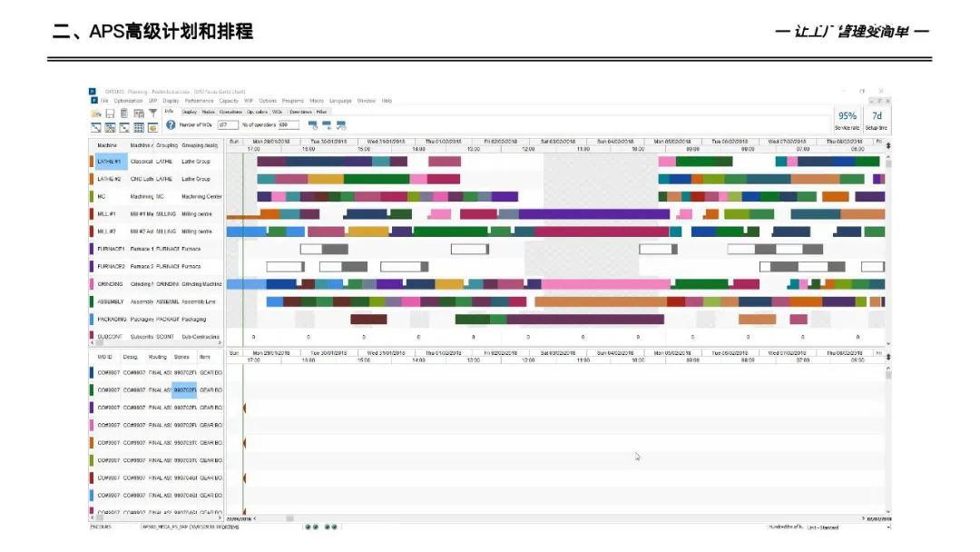
Task: Click inside the Number of WOs input field
Action: (229, 123)
